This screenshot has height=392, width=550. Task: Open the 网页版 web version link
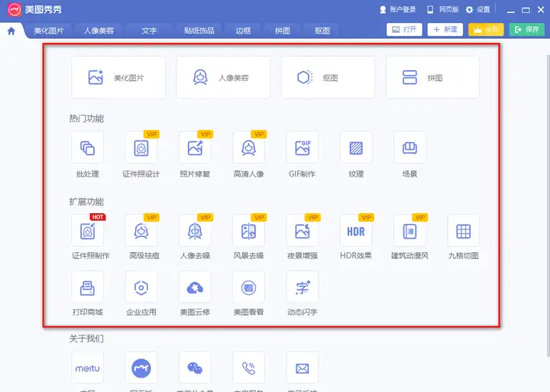[442, 9]
